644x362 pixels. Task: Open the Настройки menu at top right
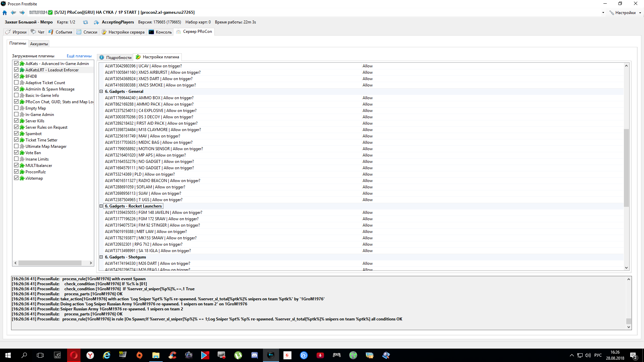pyautogui.click(x=625, y=13)
